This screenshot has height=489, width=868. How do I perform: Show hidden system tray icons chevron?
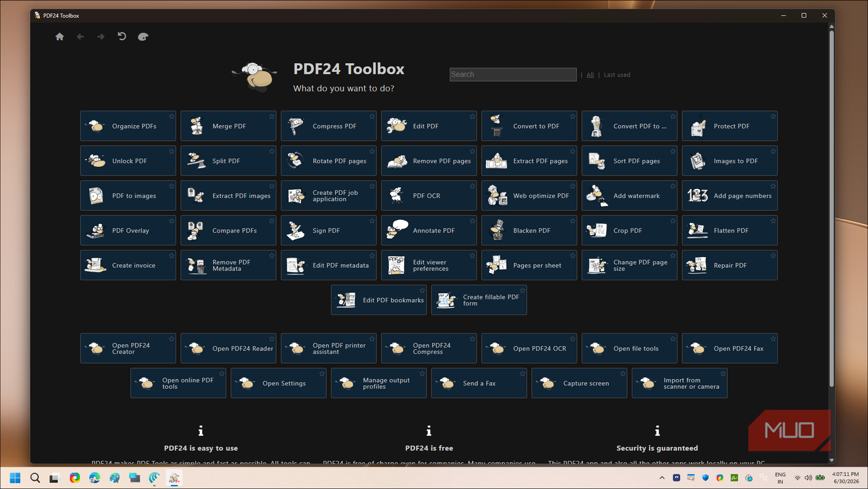coord(662,478)
